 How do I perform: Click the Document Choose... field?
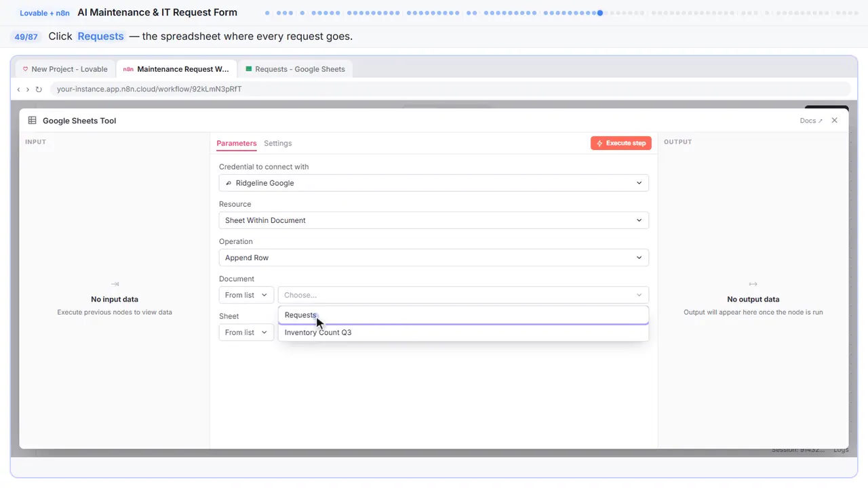pyautogui.click(x=463, y=295)
